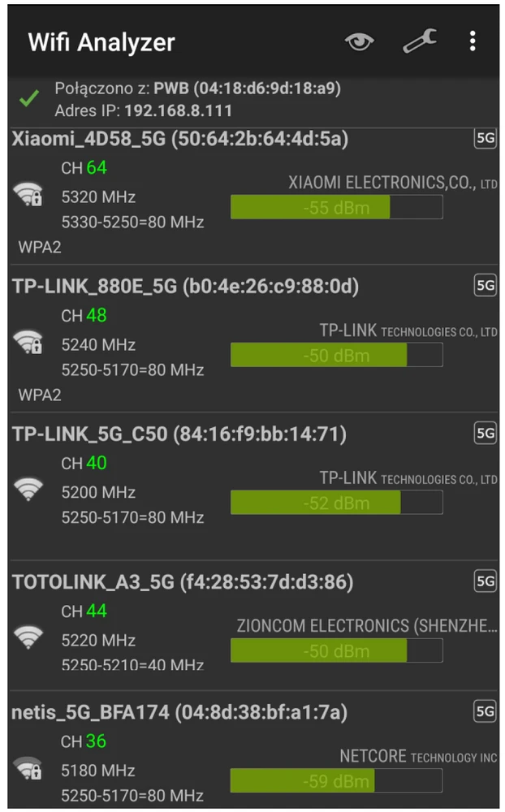Click the -55 dBm signal strength bar

pos(336,208)
